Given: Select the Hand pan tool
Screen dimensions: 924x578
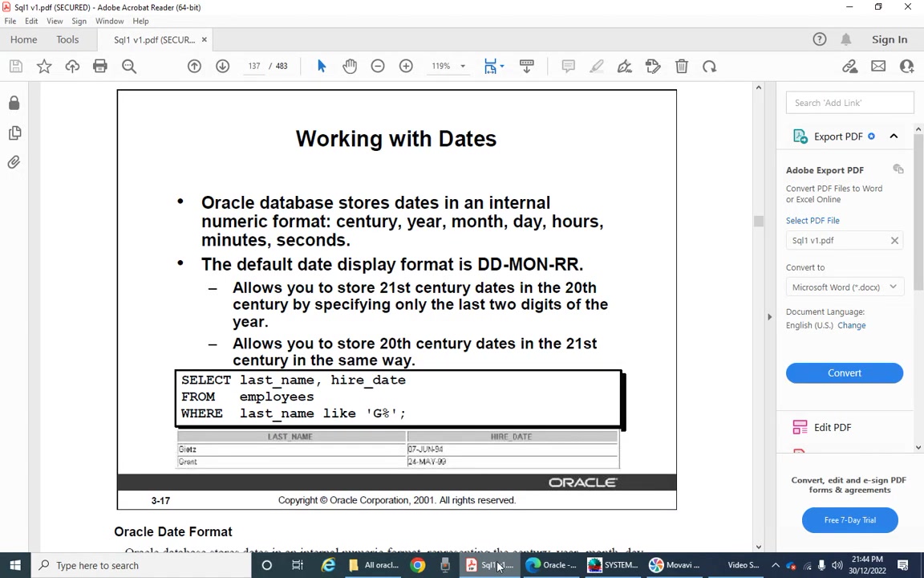Looking at the screenshot, I should [x=350, y=66].
